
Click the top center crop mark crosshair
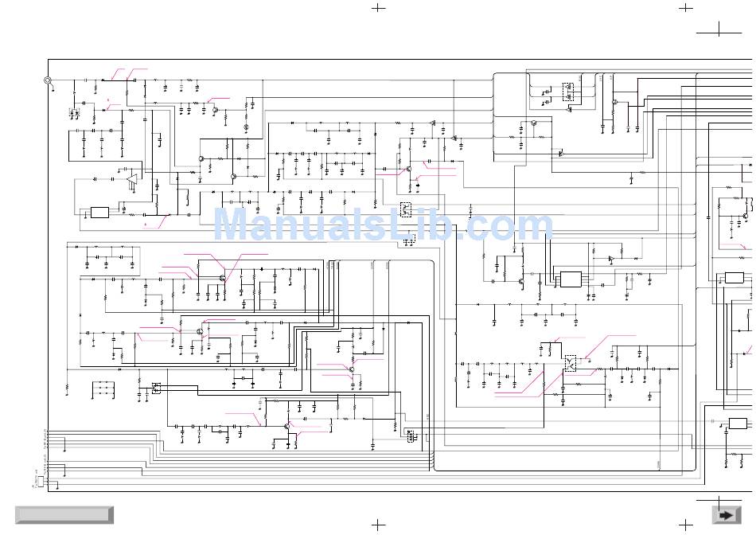[378, 7]
